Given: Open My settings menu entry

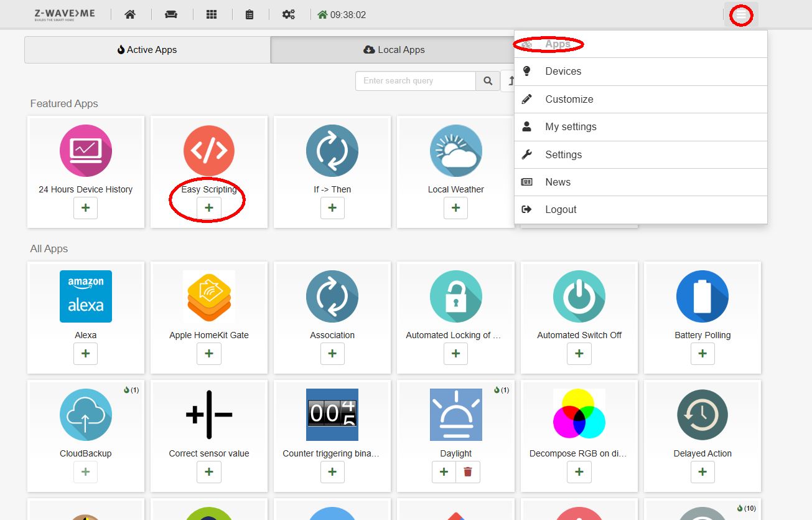Looking at the screenshot, I should coord(640,126).
